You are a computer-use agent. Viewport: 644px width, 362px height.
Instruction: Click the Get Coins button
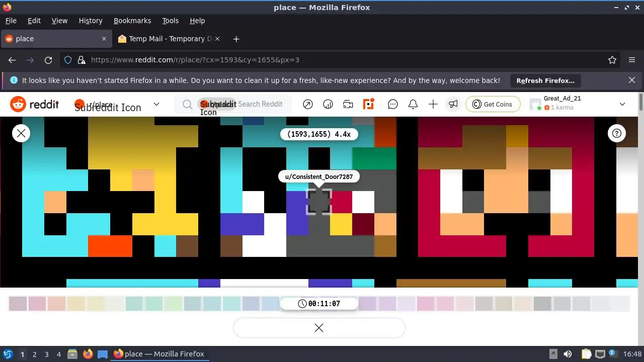point(493,104)
